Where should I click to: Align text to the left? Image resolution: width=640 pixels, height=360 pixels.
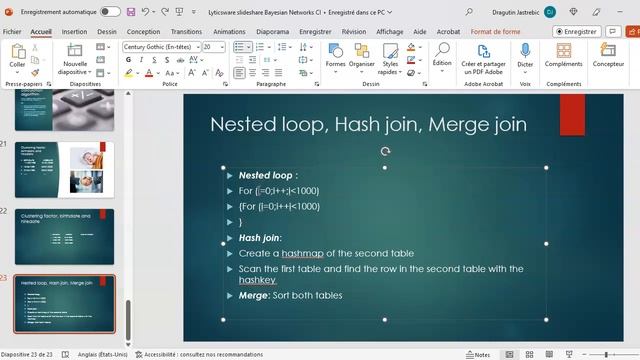[240, 73]
